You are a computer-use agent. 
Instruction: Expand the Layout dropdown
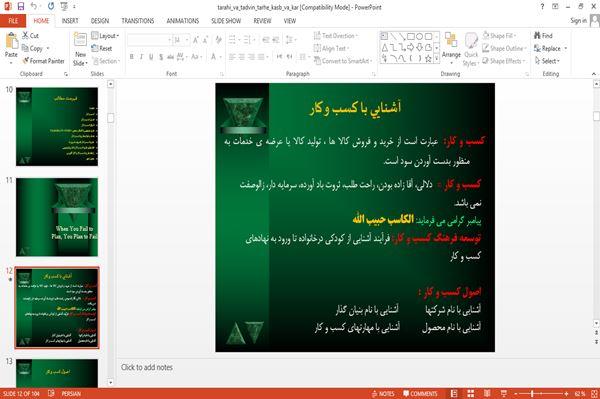(x=105, y=36)
